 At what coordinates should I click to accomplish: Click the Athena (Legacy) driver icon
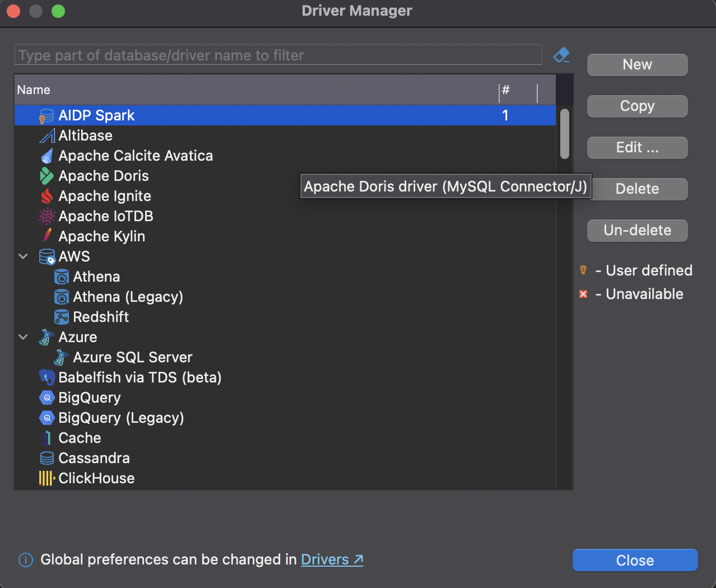point(61,297)
